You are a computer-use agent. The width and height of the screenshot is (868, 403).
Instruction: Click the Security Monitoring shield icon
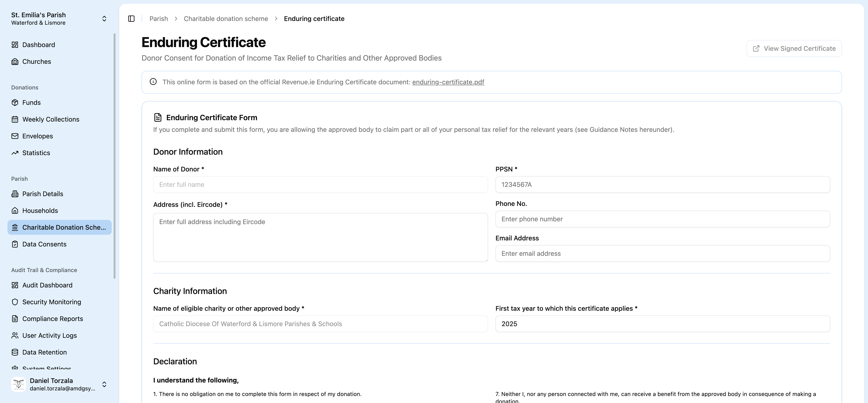pos(15,302)
